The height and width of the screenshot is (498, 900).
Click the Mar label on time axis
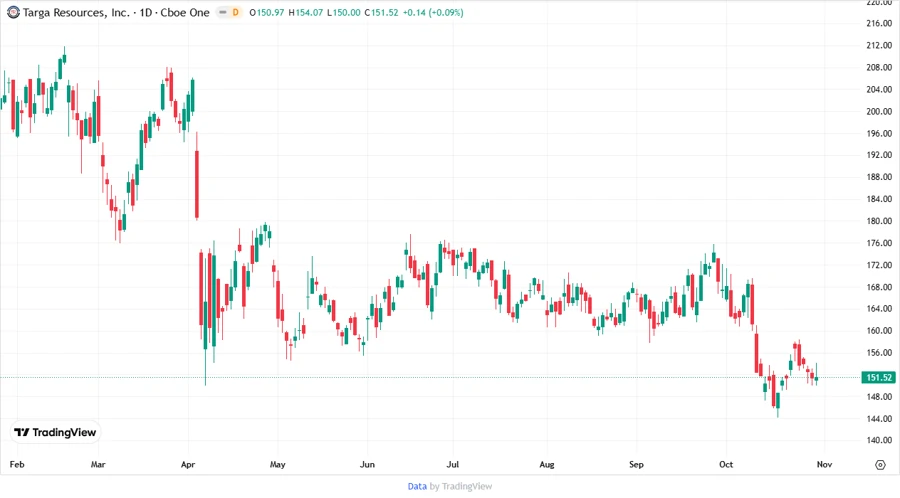(x=98, y=464)
